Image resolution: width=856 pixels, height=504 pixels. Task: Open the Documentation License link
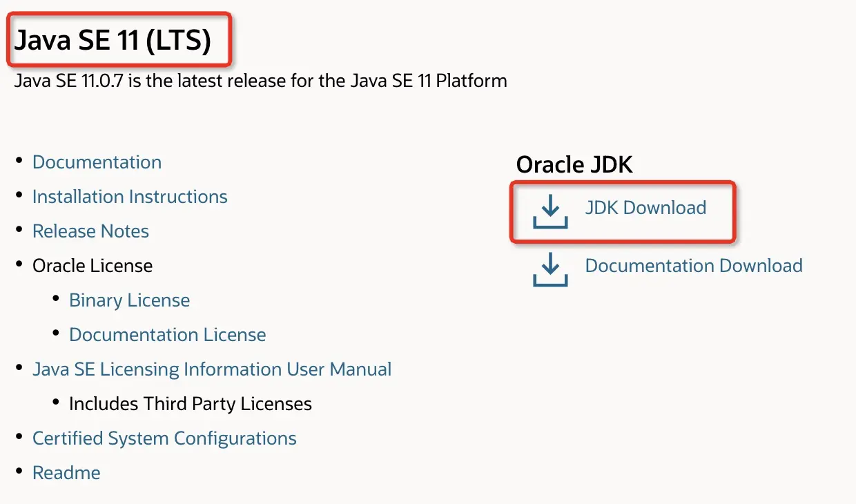point(167,335)
